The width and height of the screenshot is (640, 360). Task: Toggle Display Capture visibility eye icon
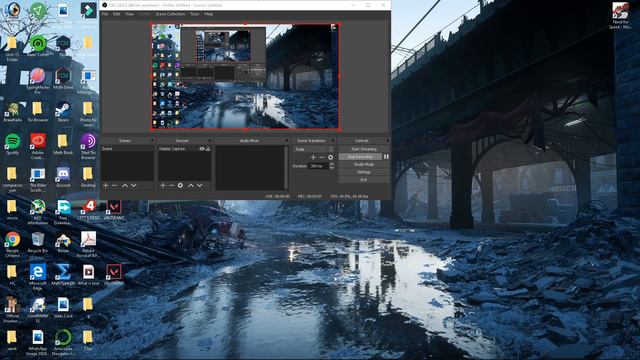pyautogui.click(x=202, y=149)
